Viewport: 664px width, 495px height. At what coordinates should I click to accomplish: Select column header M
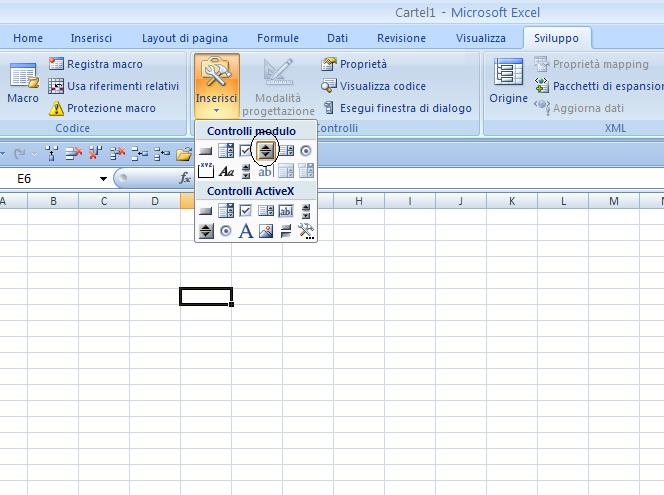(x=614, y=201)
